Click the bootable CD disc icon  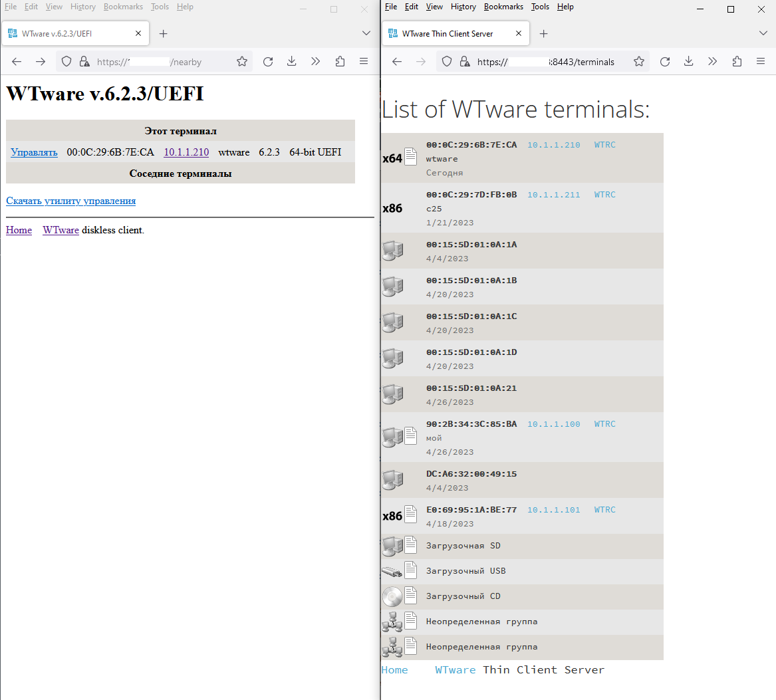tap(392, 596)
